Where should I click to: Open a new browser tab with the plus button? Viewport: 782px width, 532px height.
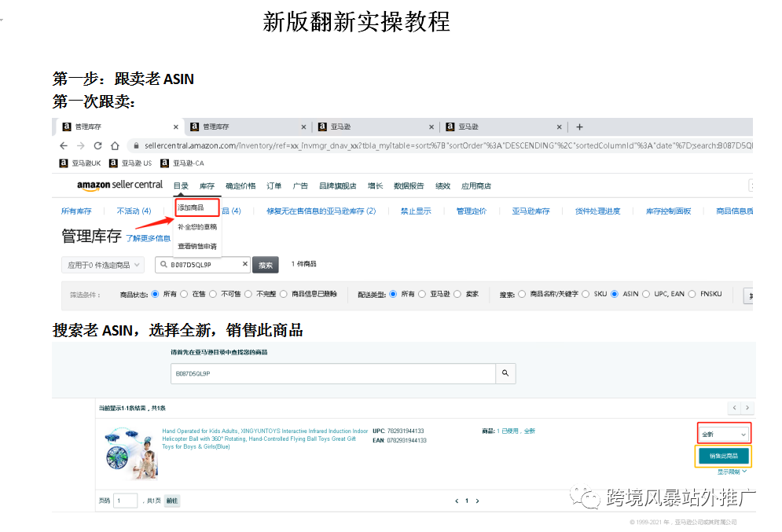(579, 127)
